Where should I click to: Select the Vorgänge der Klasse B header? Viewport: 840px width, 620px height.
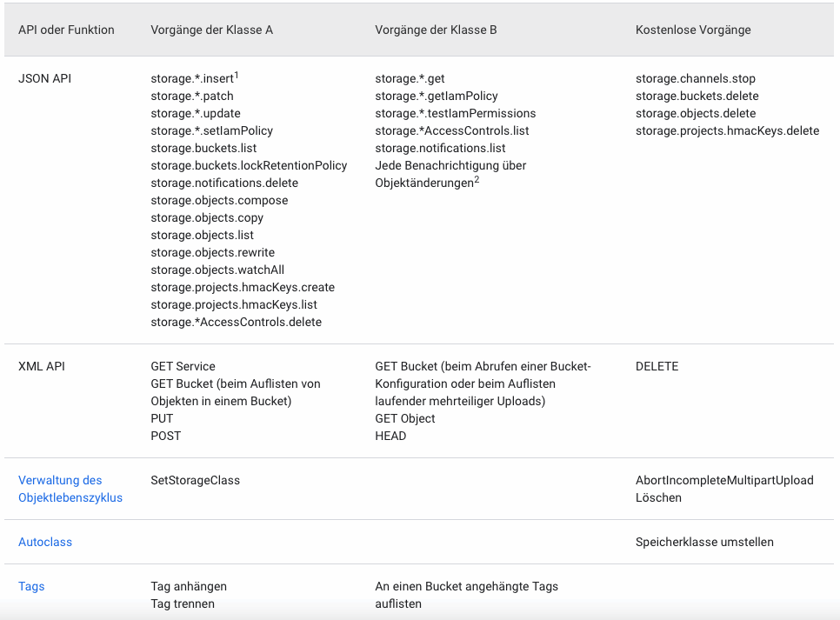point(436,30)
